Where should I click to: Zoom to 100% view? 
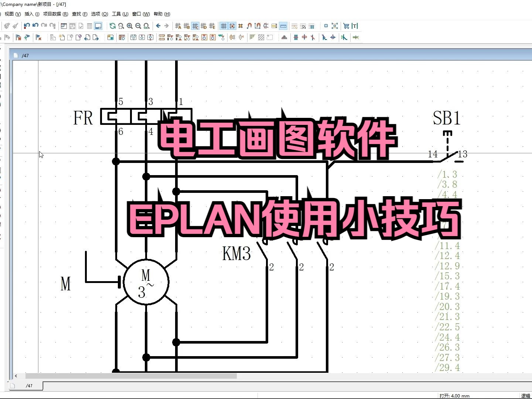(x=147, y=26)
